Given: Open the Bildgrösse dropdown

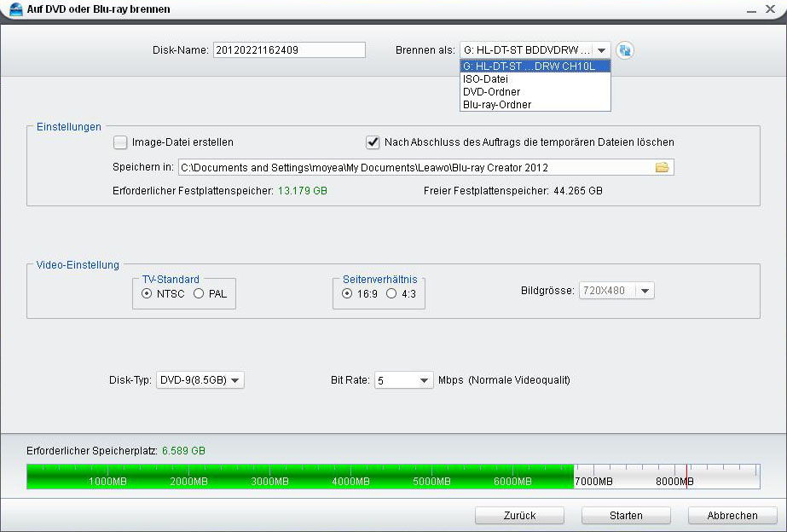Looking at the screenshot, I should 645,291.
